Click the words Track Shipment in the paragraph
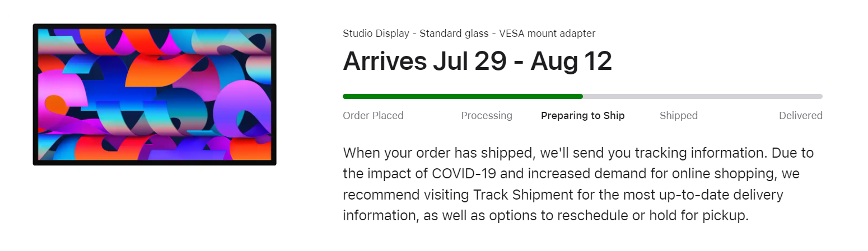 523,195
